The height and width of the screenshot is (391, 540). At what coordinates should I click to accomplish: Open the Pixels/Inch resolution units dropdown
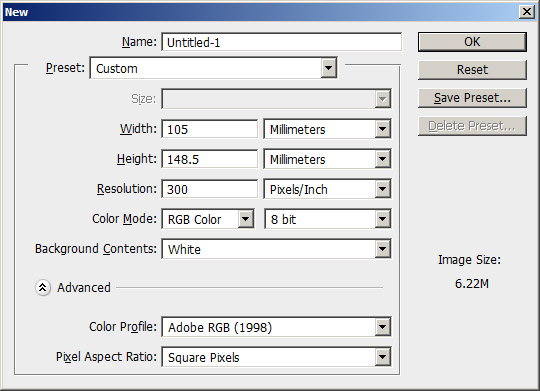click(x=327, y=189)
